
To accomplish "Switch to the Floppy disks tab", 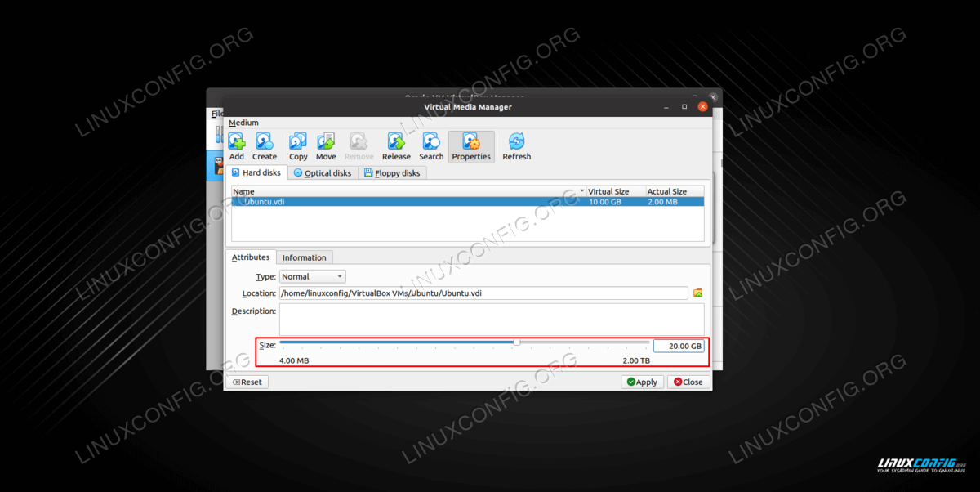I will tap(391, 173).
